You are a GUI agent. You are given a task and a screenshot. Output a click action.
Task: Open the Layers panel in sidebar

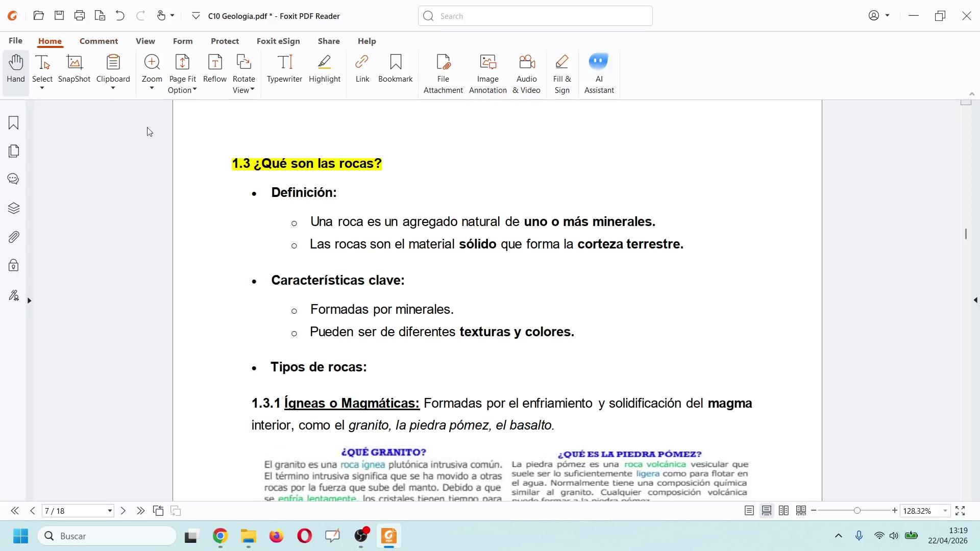click(x=14, y=208)
